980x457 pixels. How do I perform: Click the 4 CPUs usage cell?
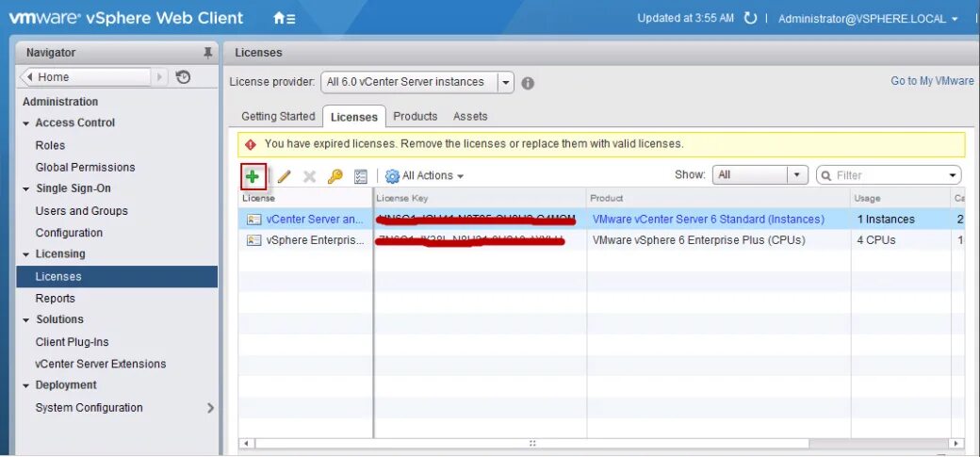pos(876,240)
